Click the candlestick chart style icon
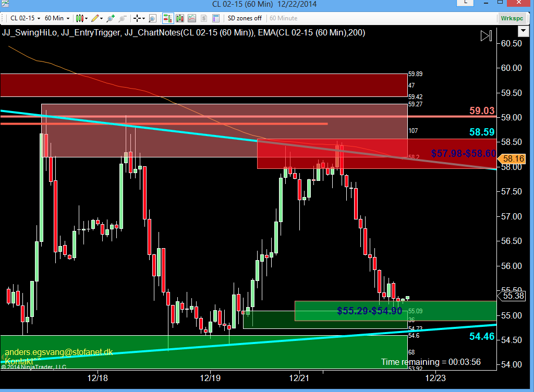 tap(80, 18)
